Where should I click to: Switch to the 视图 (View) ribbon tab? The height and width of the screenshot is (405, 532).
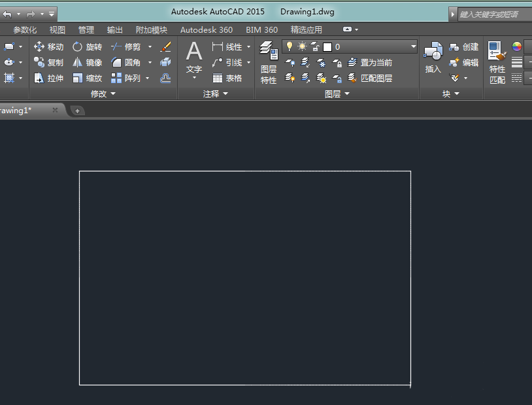point(57,29)
